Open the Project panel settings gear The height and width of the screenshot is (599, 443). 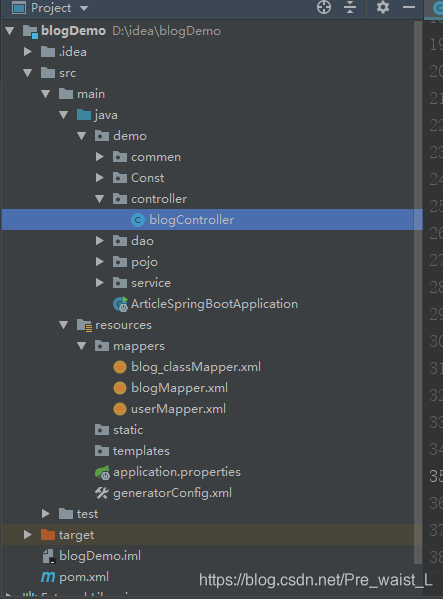[383, 7]
